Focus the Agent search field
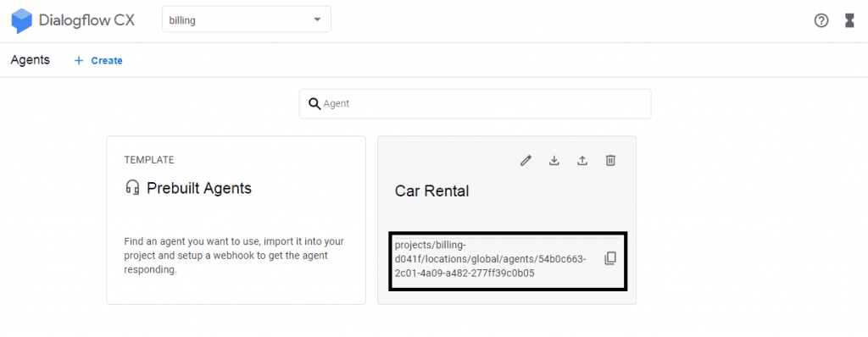Screen dimensions: 868x337 coord(475,103)
